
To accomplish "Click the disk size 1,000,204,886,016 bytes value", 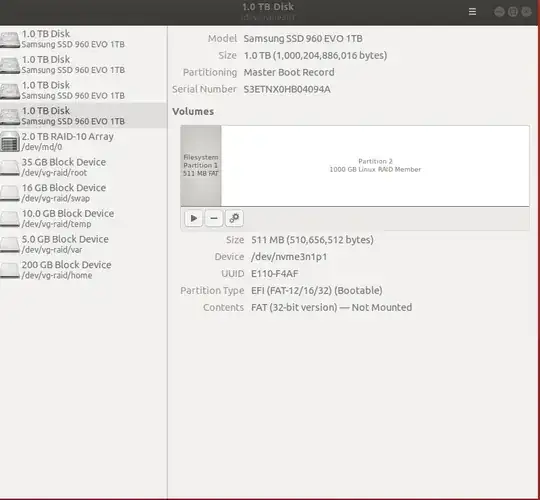I will [315, 55].
